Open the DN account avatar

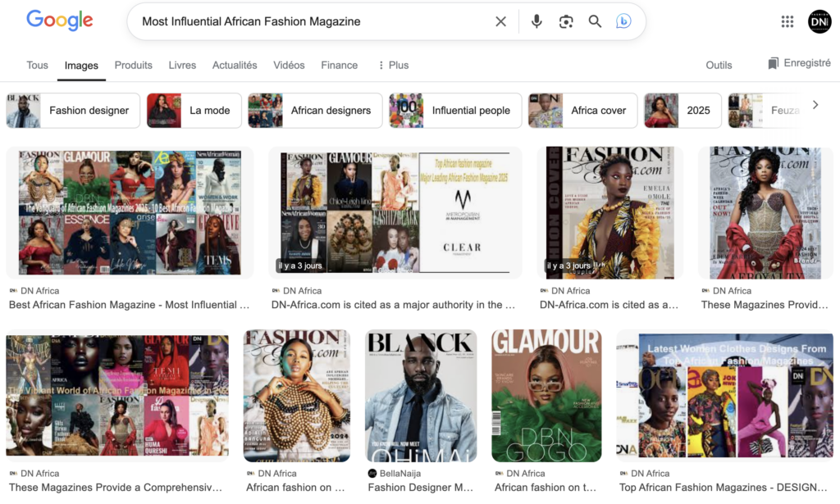point(819,21)
